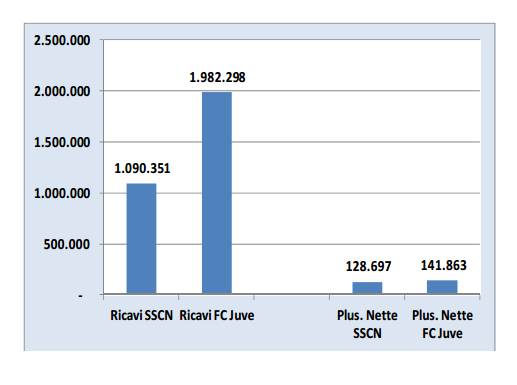Image resolution: width=517 pixels, height=385 pixels.
Task: Click the 2.000.000 axis value
Action: 62,91
